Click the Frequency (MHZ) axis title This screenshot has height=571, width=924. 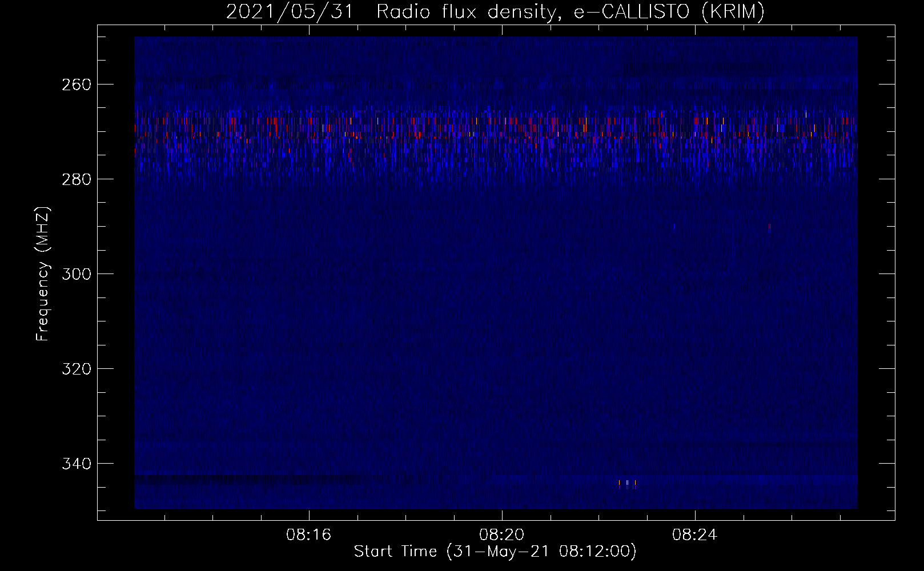[x=43, y=274]
